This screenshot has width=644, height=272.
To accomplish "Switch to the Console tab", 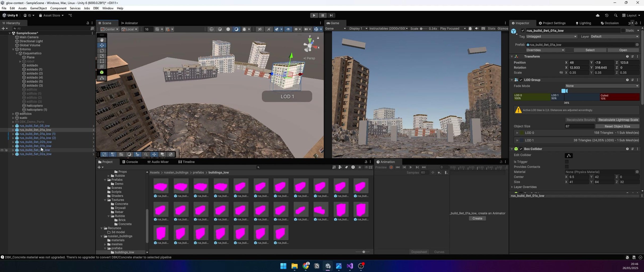I will click(x=130, y=162).
